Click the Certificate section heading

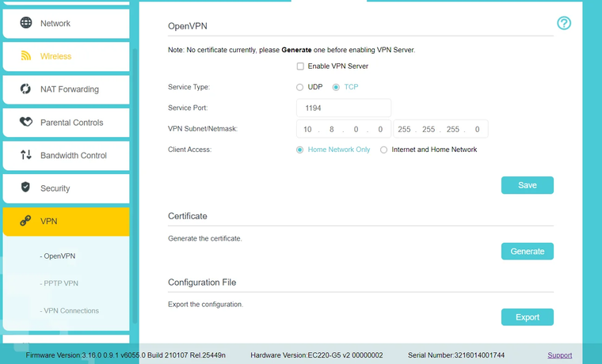tap(188, 216)
